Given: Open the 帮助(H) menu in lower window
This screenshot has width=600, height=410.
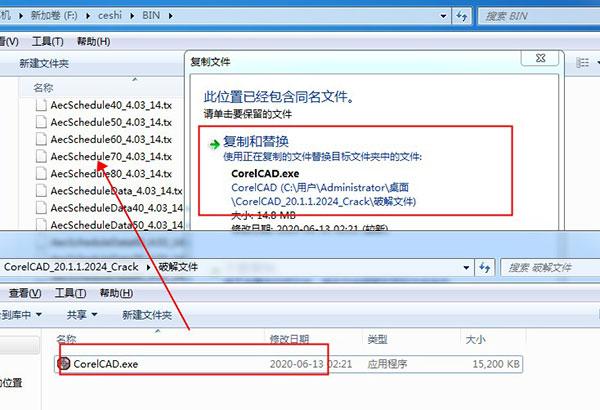Looking at the screenshot, I should [116, 293].
